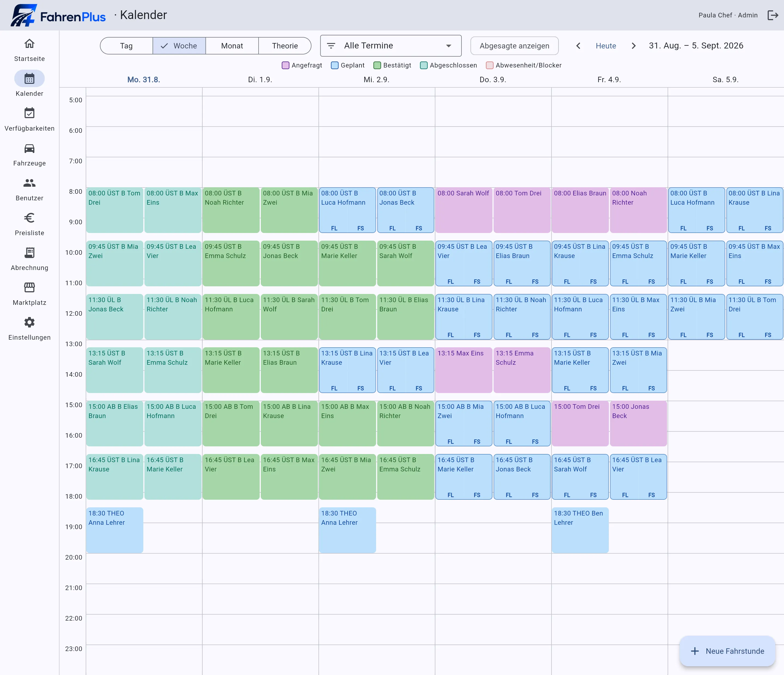The image size is (784, 675).
Task: Switch to Tag view
Action: (x=126, y=46)
